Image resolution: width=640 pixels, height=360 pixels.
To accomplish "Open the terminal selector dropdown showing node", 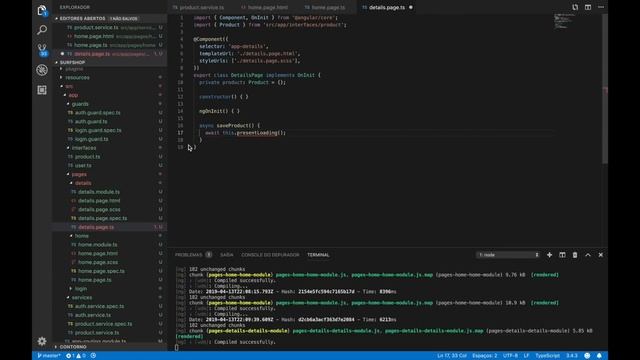I will [x=508, y=255].
